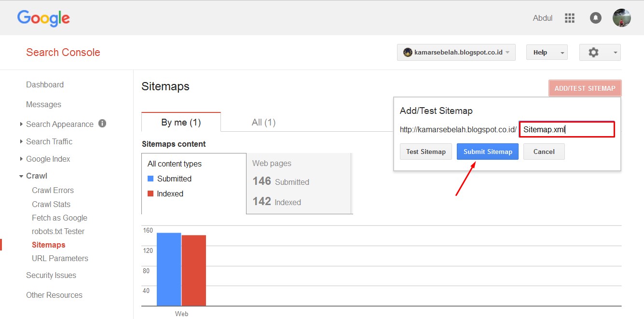Image resolution: width=644 pixels, height=319 pixels.
Task: Open the Dashboard page
Action: [45, 84]
